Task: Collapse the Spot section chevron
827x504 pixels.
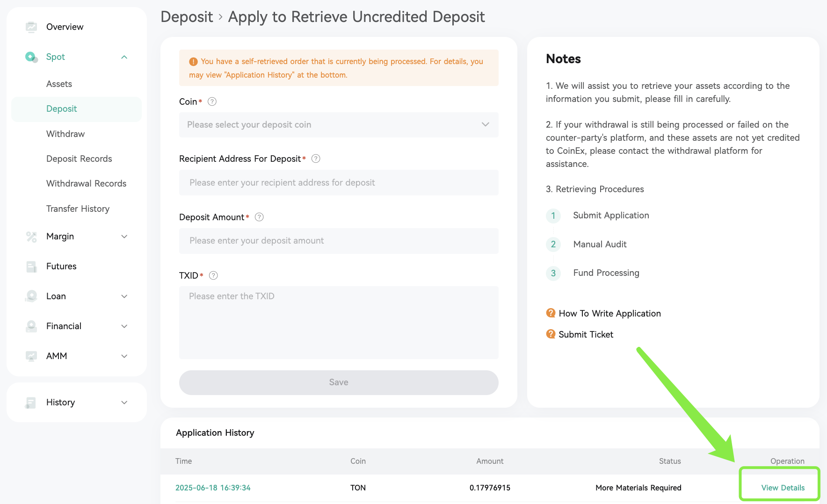Action: point(124,57)
